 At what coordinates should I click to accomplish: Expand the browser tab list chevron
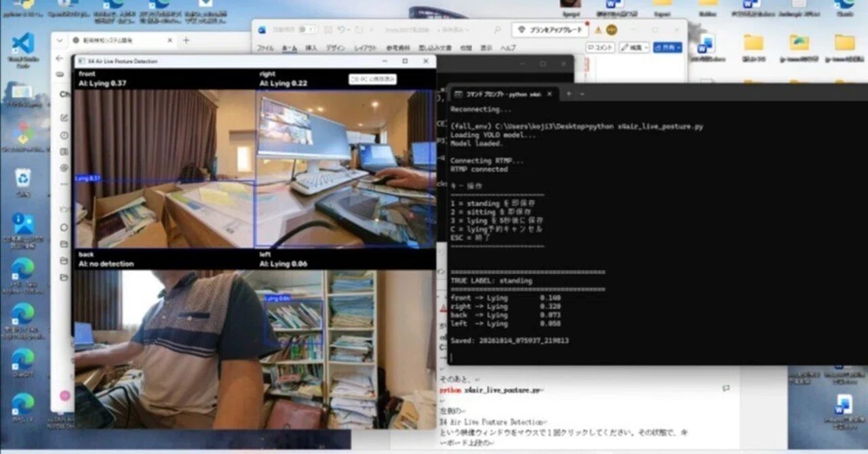point(60,41)
